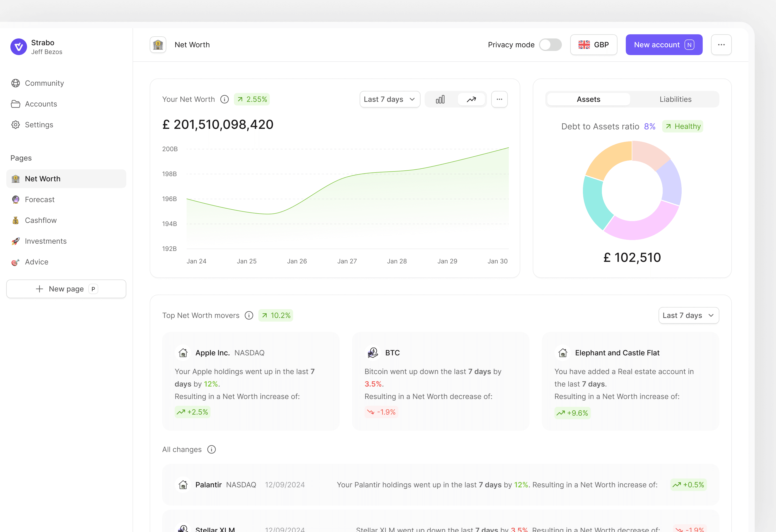Screen dimensions: 776x532
Task: Open Community via globe icon
Action: pos(15,83)
